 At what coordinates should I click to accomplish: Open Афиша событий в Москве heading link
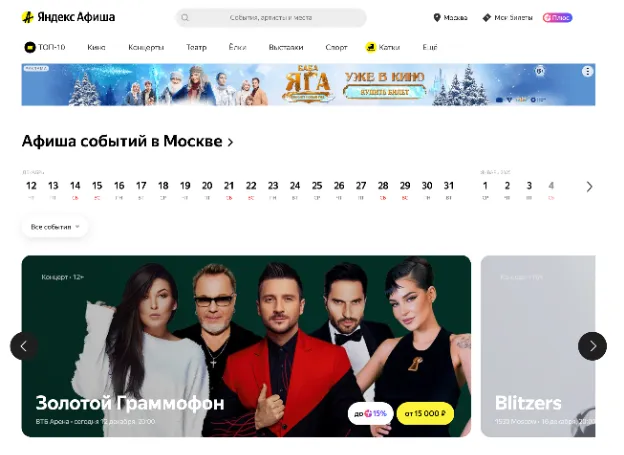click(127, 141)
